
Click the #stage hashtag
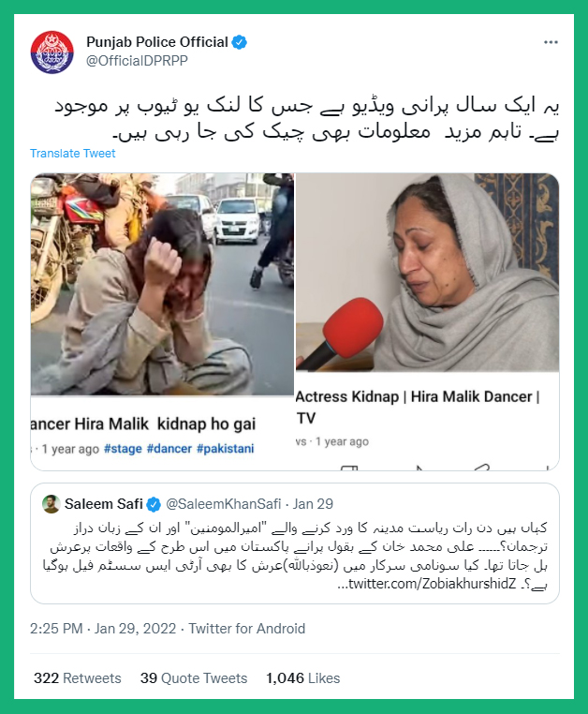(123, 449)
